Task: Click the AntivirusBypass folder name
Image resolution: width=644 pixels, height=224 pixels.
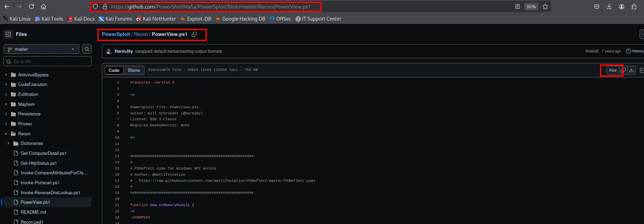Action: 33,75
